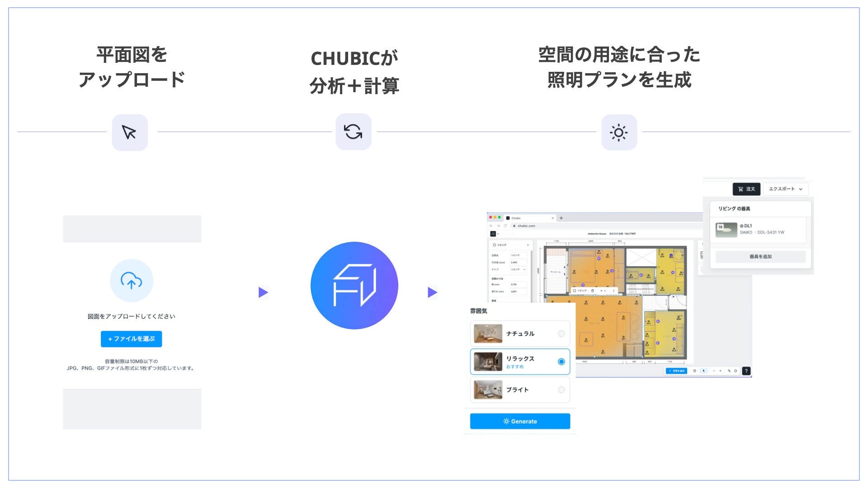868x488 pixels.
Task: Open the エクスポート dropdown
Action: [786, 189]
